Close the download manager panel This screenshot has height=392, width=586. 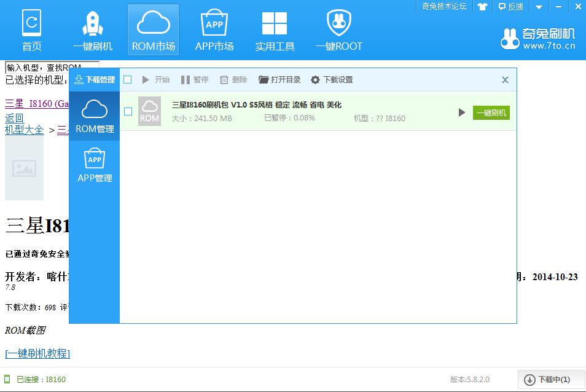click(x=505, y=80)
